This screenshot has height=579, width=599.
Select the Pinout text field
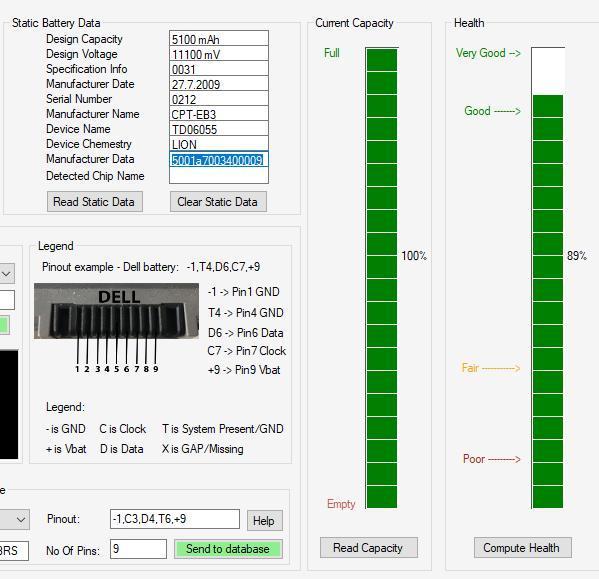point(175,519)
